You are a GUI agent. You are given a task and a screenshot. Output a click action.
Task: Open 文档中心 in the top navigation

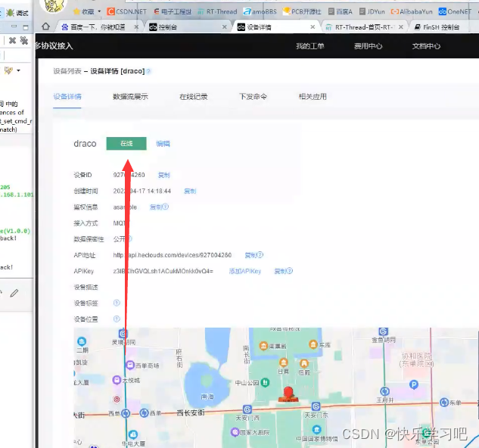coord(426,46)
